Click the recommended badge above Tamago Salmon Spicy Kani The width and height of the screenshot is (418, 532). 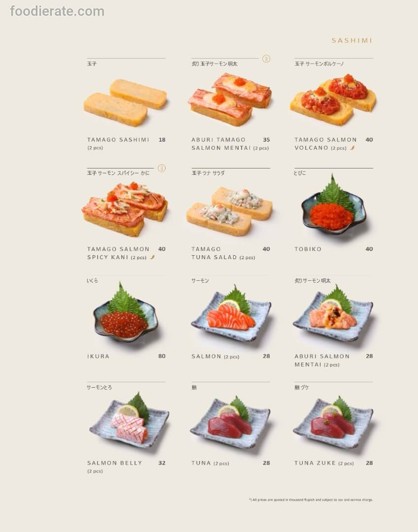(x=162, y=168)
